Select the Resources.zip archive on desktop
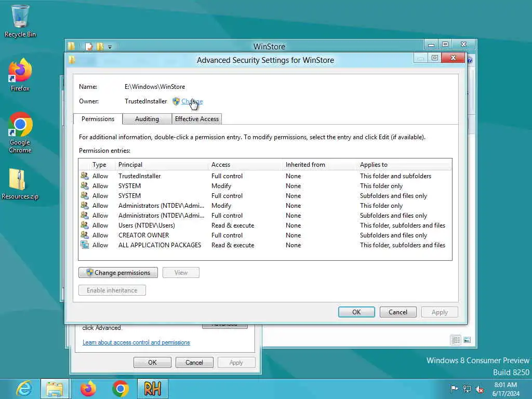532x399 pixels. click(x=20, y=183)
